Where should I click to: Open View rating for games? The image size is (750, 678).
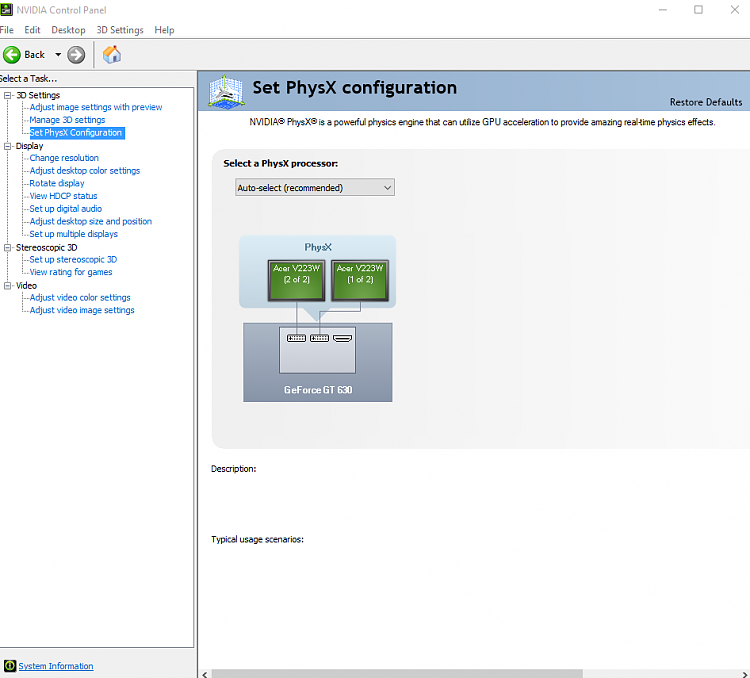[x=71, y=272]
